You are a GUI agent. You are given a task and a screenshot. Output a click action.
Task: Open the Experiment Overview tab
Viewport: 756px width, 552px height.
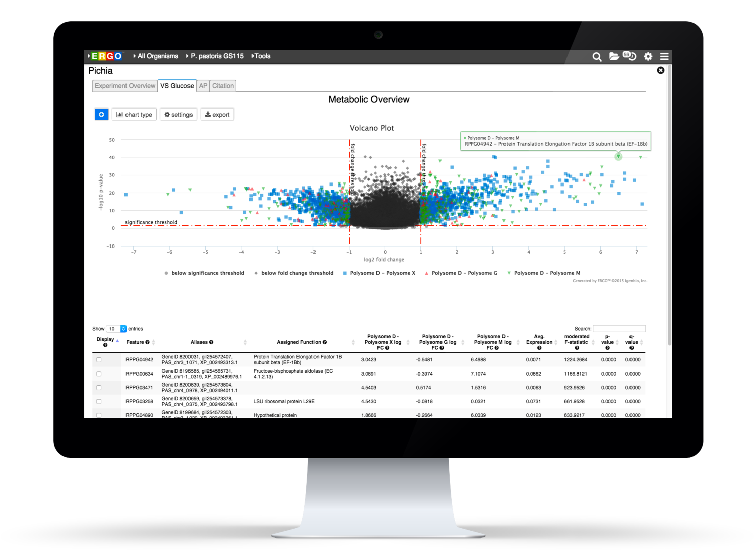(x=124, y=86)
